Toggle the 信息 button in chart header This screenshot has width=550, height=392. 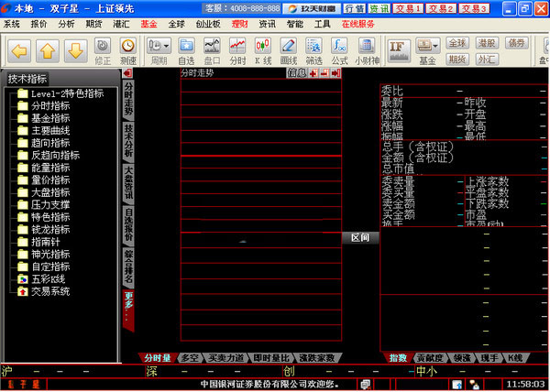coord(296,72)
